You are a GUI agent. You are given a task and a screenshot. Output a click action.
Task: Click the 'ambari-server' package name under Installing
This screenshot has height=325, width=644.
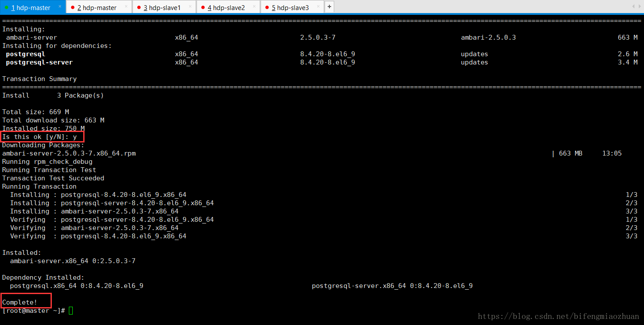click(x=31, y=37)
